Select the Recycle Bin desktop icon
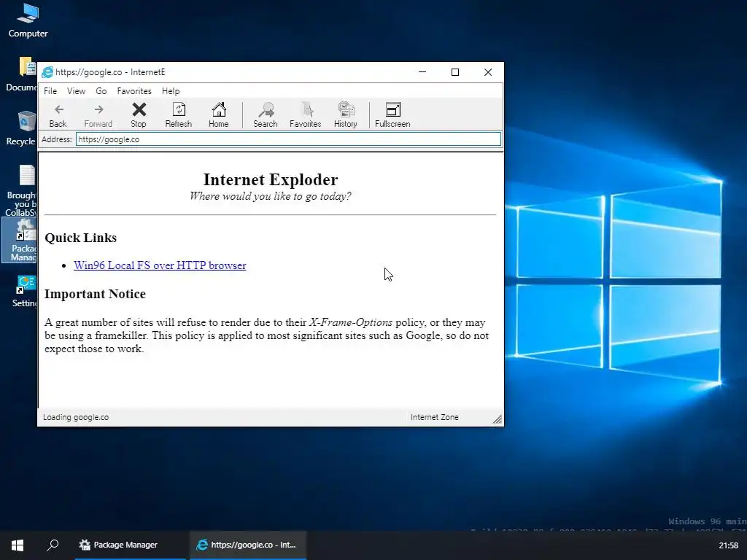This screenshot has width=747, height=560. pos(21,128)
